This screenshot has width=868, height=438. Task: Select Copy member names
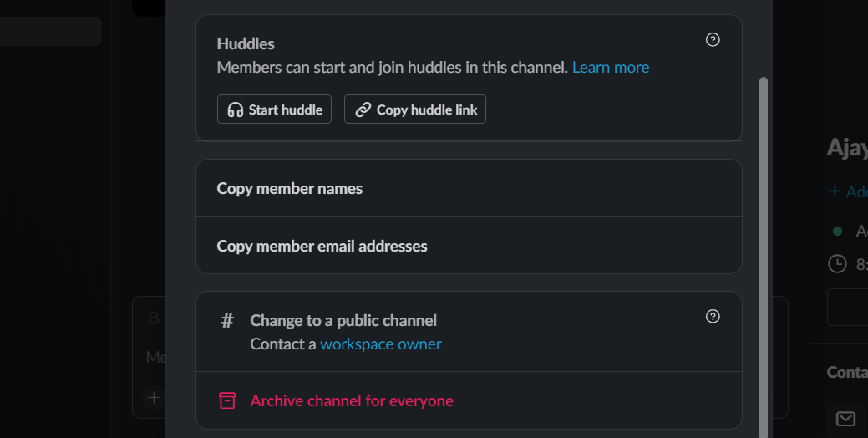290,189
